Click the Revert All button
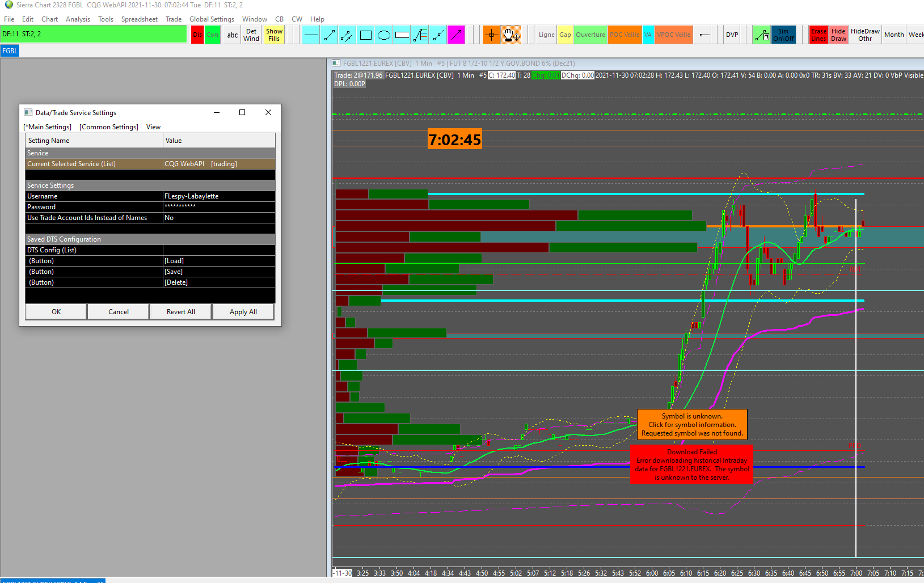Screen dimensions: 924x583 tap(181, 312)
